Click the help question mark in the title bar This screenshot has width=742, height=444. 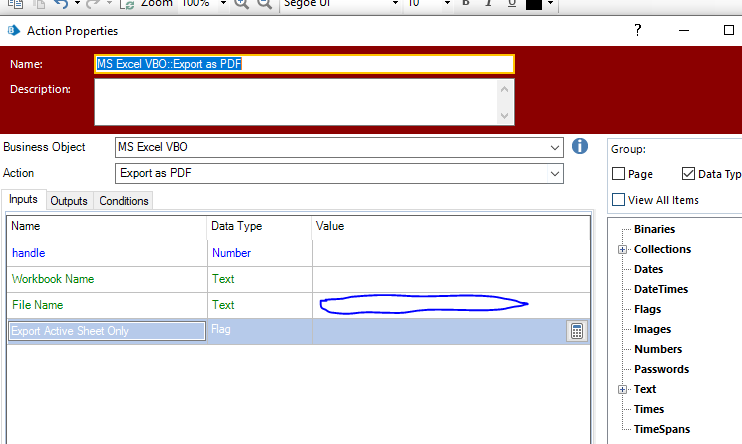[x=637, y=30]
